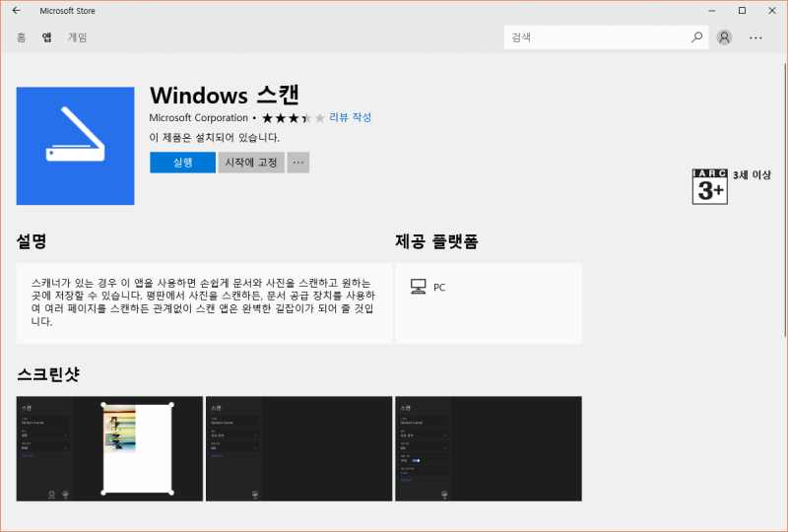
Task: Open the third screenshot thumbnail
Action: tap(489, 448)
